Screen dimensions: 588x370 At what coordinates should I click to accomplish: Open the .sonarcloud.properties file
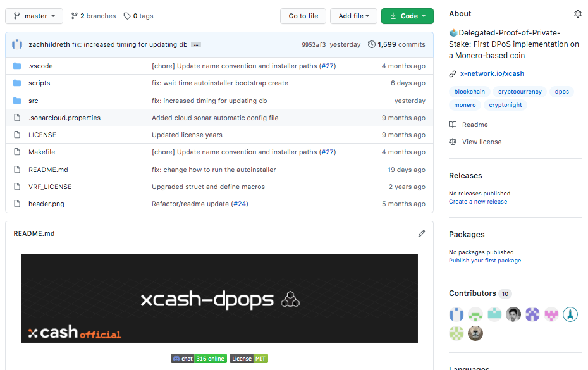click(64, 118)
